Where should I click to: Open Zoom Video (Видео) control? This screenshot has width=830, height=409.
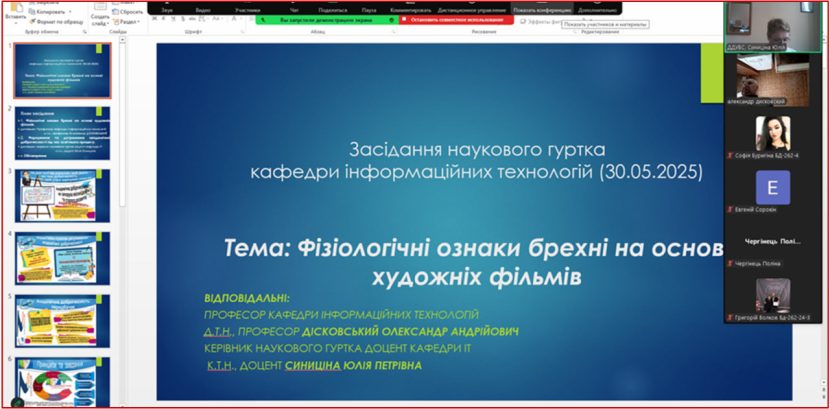(204, 9)
